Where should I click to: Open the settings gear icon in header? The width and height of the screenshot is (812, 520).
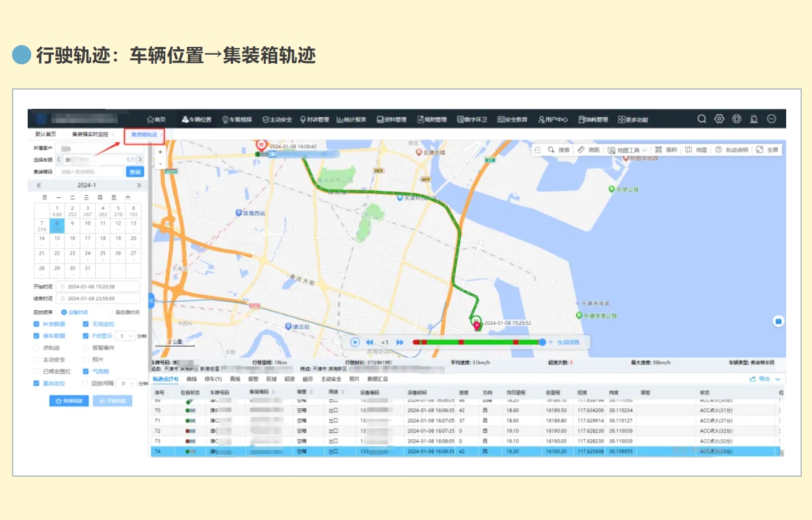tap(719, 119)
